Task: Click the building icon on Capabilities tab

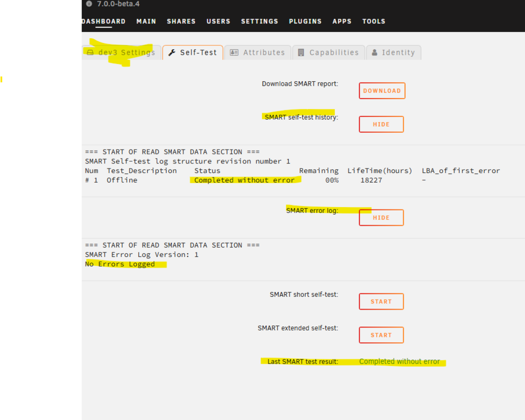Action: coord(301,53)
